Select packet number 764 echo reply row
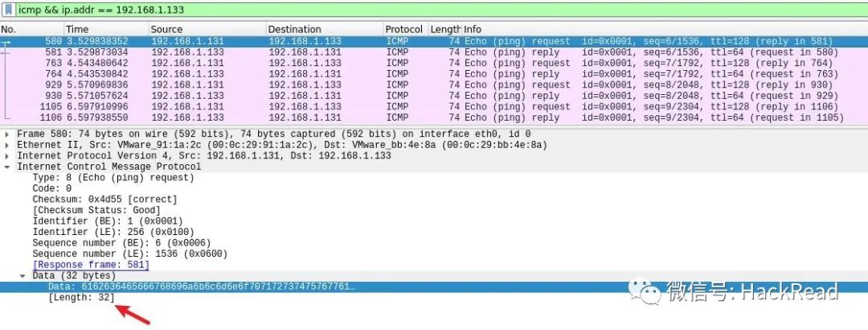868x330 pixels. (x=434, y=74)
